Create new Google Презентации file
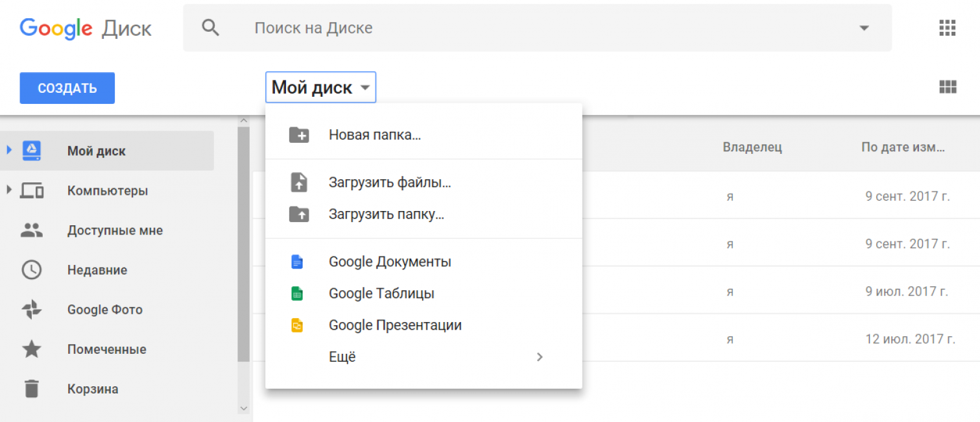 click(424, 325)
